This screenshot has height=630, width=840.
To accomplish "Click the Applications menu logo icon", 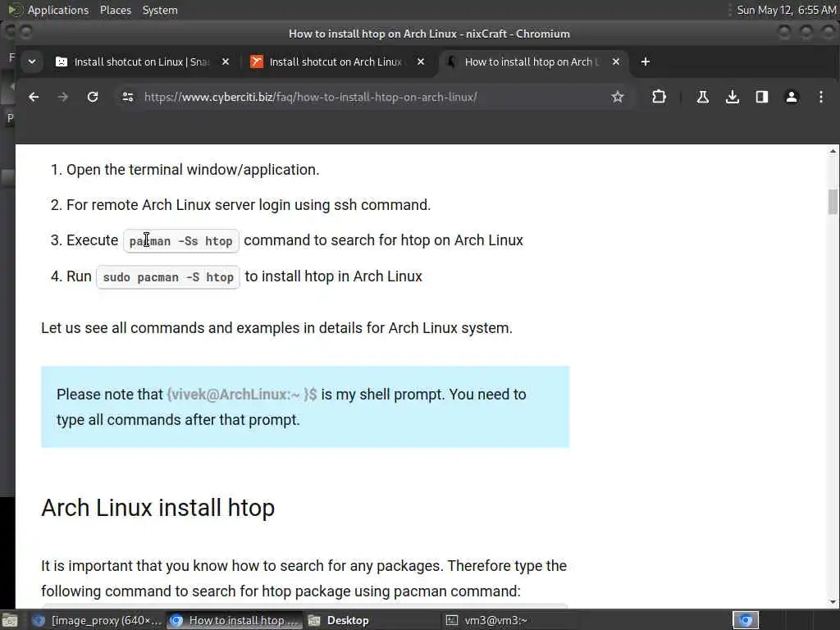I will click(x=15, y=10).
